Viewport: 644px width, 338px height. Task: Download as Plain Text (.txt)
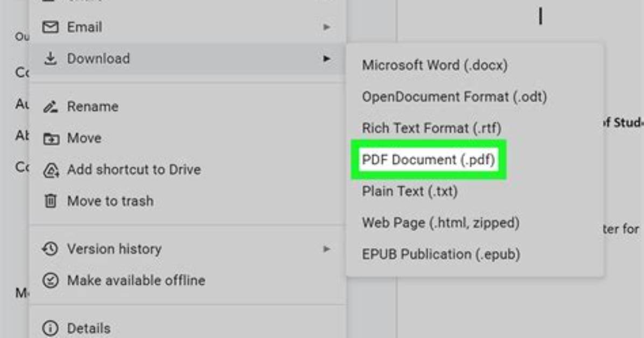[475, 192]
